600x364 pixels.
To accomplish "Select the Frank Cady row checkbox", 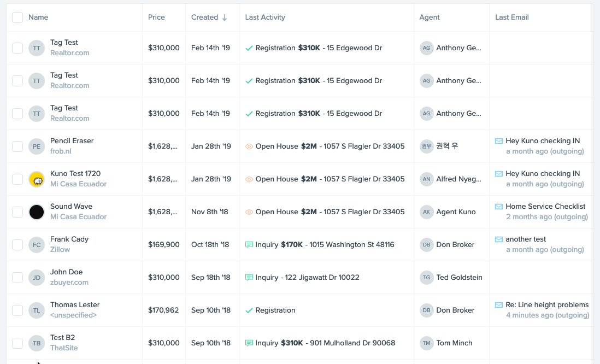I will [x=17, y=245].
